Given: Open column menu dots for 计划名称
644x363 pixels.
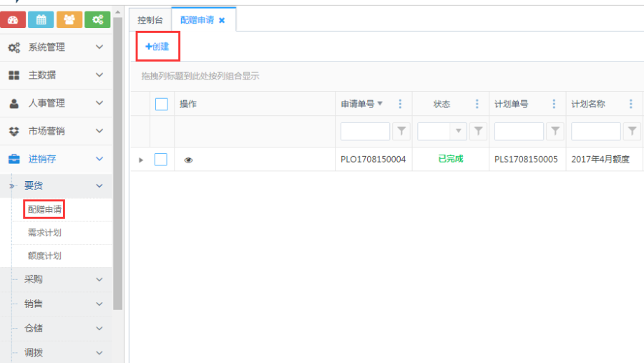Looking at the screenshot, I should point(630,104).
